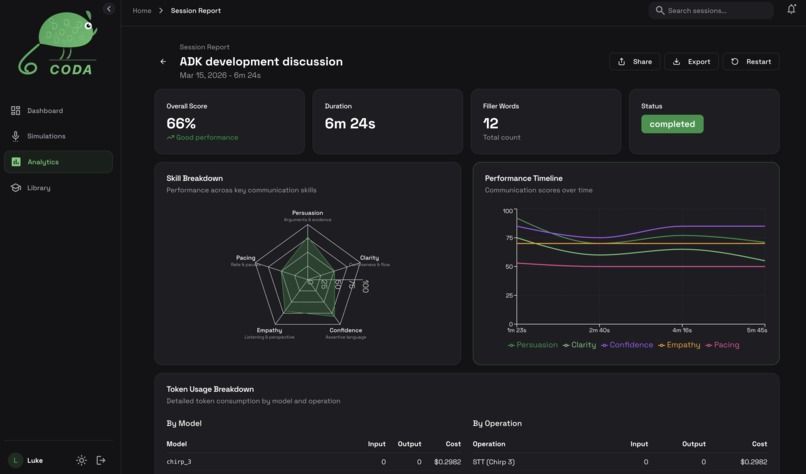
Task: Toggle the light/dark theme sun icon
Action: 81,460
